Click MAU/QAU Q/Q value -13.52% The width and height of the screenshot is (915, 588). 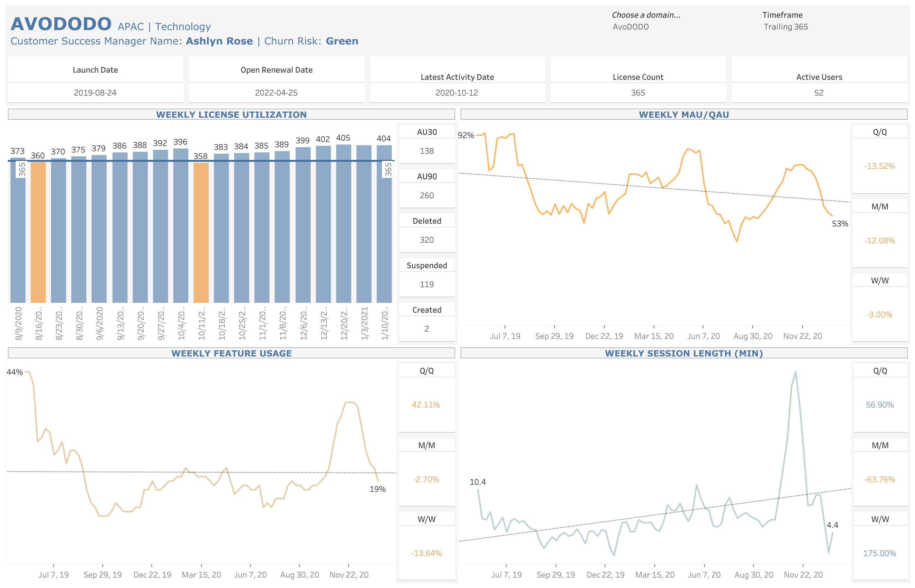[x=880, y=166]
